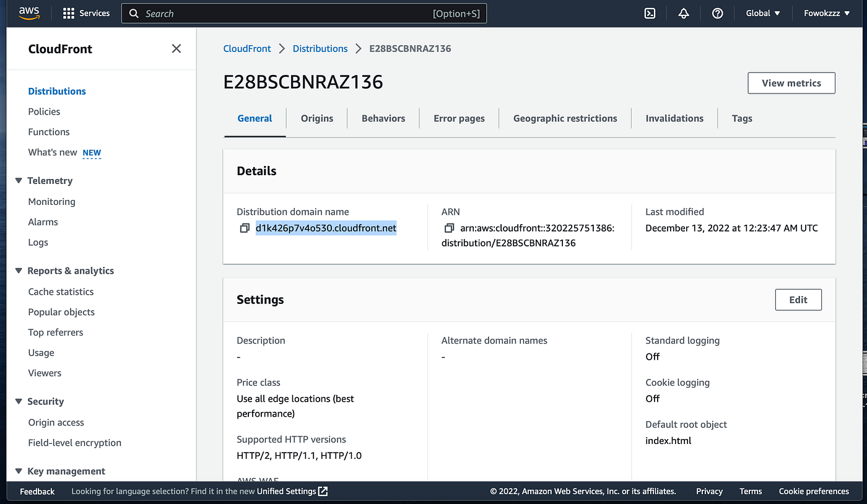Copy the ARN value
Viewport: 867px width, 504px height.
tap(449, 228)
